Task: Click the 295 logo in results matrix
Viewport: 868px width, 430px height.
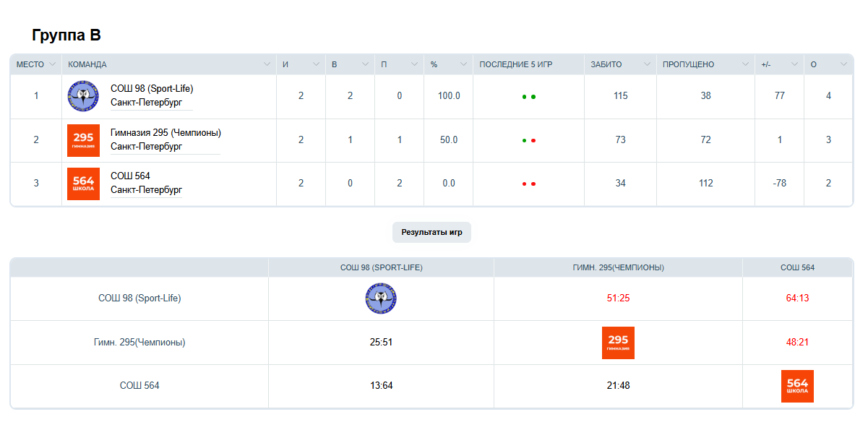Action: [x=618, y=343]
